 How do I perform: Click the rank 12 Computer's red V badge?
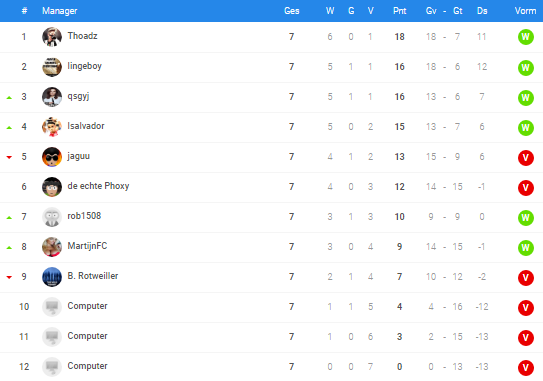pyautogui.click(x=525, y=367)
